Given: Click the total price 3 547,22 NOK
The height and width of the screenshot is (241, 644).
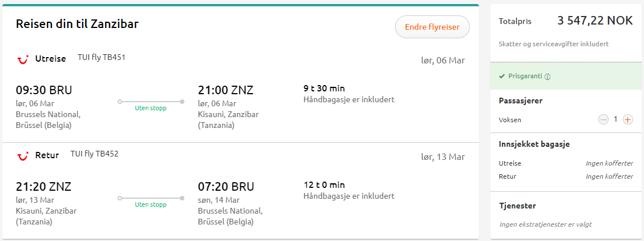Looking at the screenshot, I should (x=595, y=21).
